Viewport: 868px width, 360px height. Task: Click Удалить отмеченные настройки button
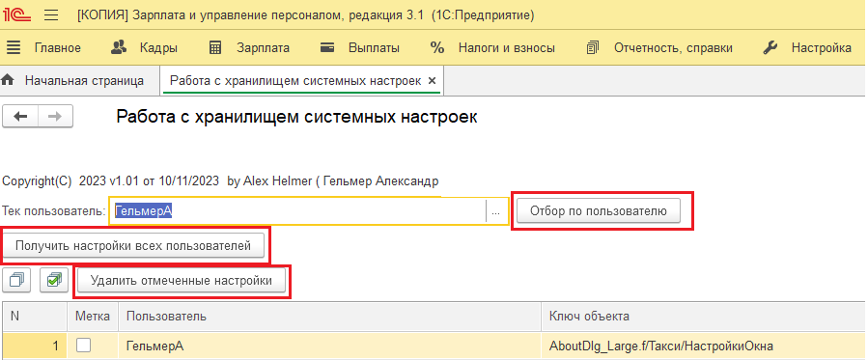tap(182, 281)
